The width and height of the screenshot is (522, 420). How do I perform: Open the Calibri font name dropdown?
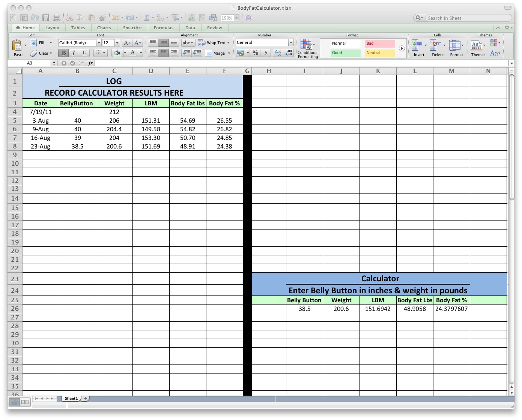click(99, 43)
